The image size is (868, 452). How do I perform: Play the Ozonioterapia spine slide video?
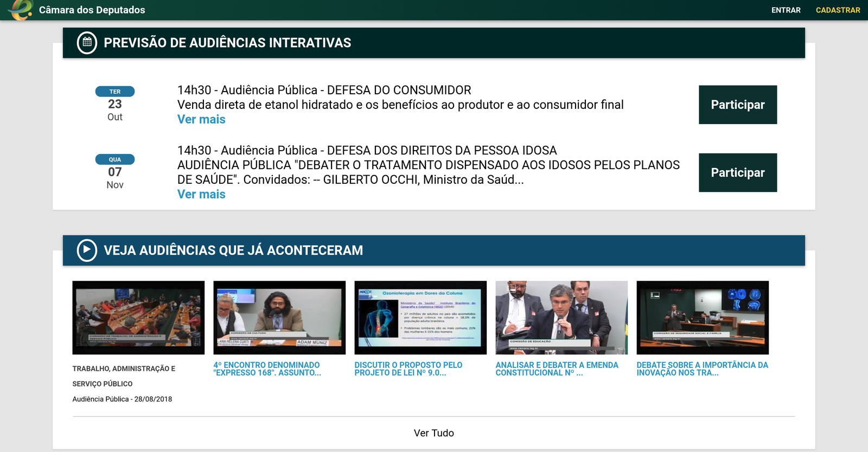420,318
